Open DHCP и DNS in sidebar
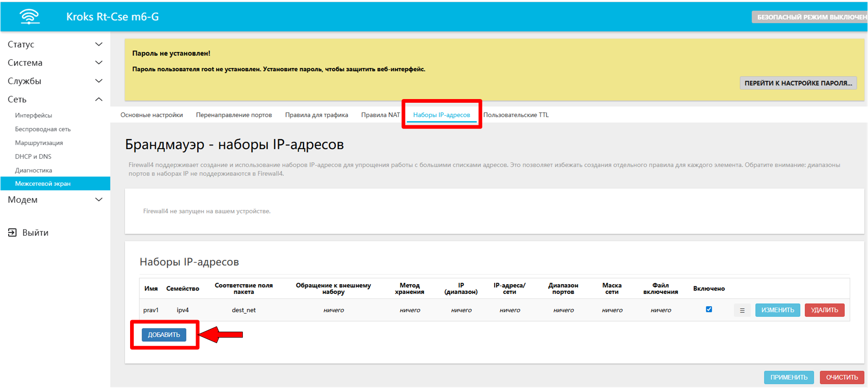868x388 pixels. 33,157
